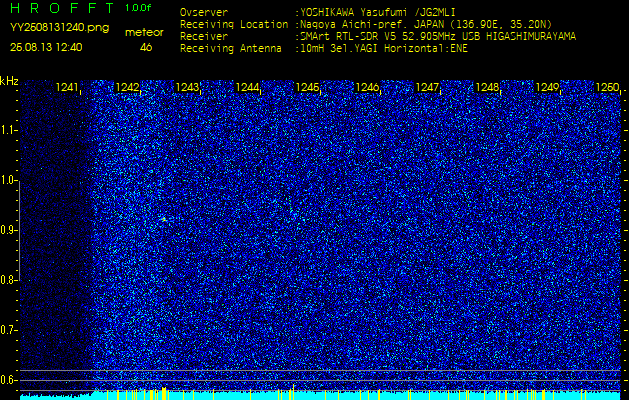Click the kHz axis unit label
This screenshot has height=400, width=629.
[x=9, y=81]
